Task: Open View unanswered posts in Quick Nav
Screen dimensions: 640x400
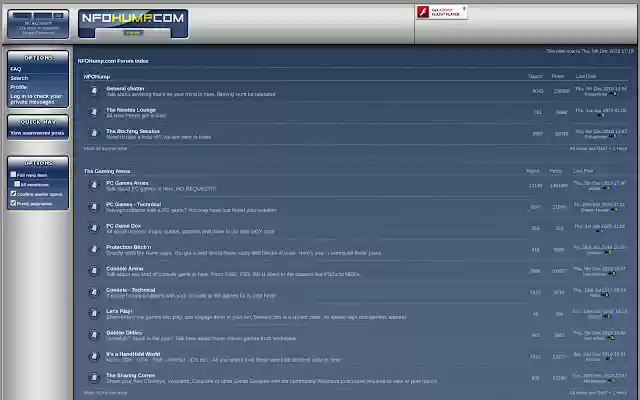Action: coord(37,133)
